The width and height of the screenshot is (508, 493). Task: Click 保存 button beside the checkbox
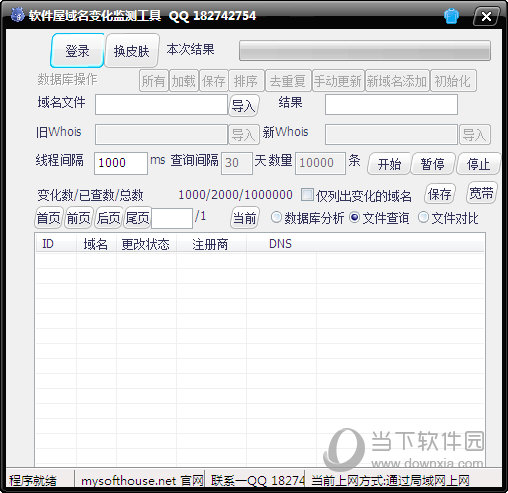440,194
